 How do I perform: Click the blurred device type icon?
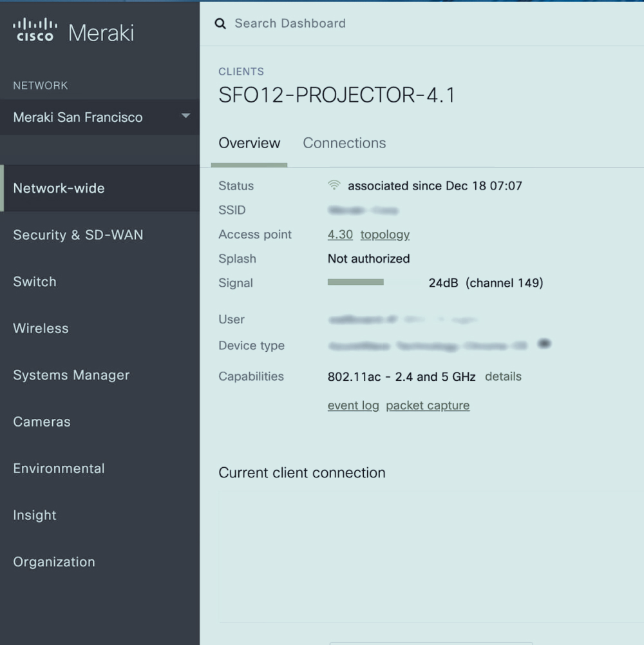pyautogui.click(x=544, y=343)
